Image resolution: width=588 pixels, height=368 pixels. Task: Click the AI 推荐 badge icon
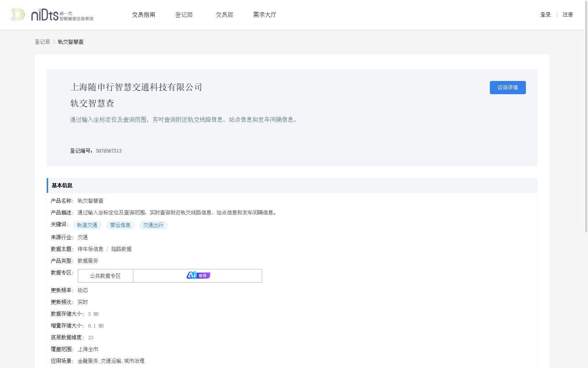198,275
